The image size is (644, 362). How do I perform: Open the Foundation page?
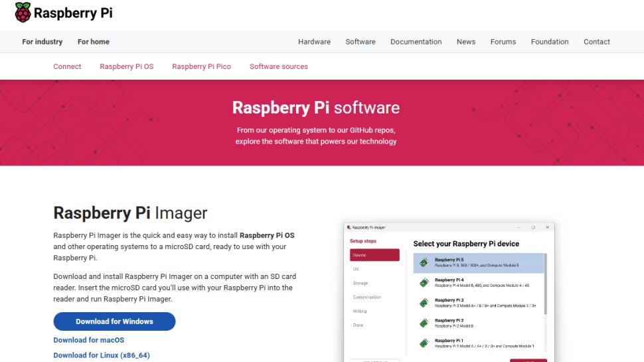[550, 41]
